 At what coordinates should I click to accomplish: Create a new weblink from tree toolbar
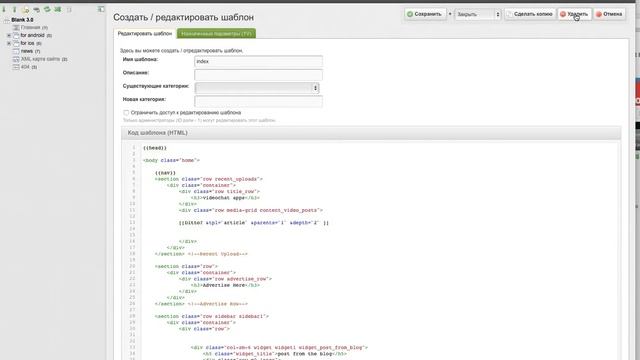tap(36, 9)
